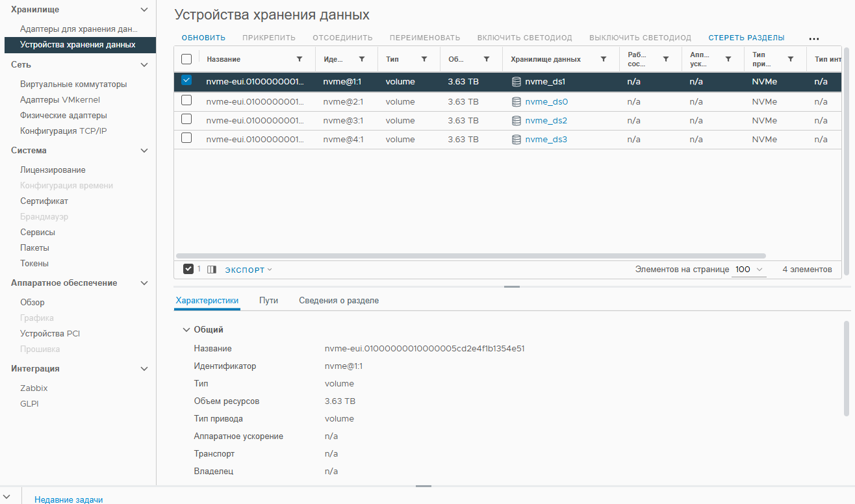The height and width of the screenshot is (504, 855).
Task: Click datastore icon next to nvme_ds3
Action: point(517,140)
